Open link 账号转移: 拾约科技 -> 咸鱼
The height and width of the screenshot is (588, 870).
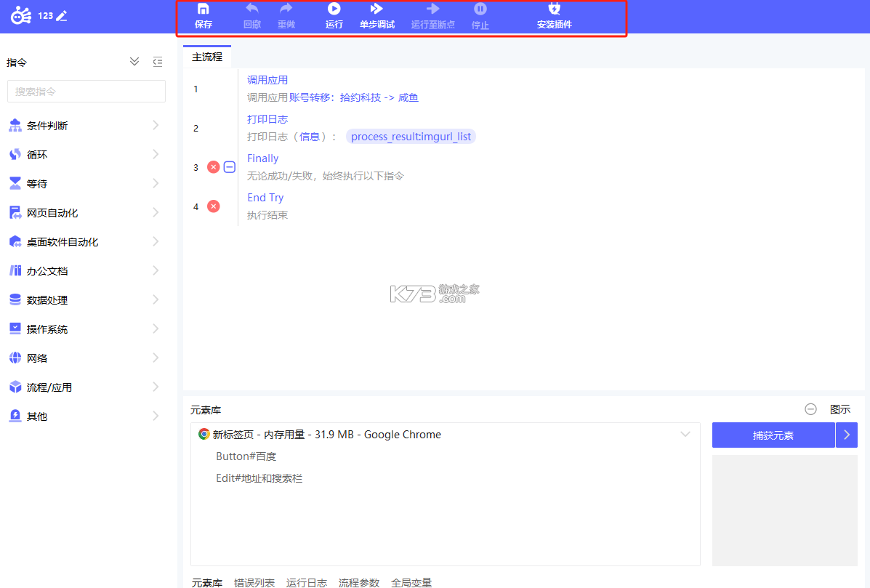tap(353, 97)
